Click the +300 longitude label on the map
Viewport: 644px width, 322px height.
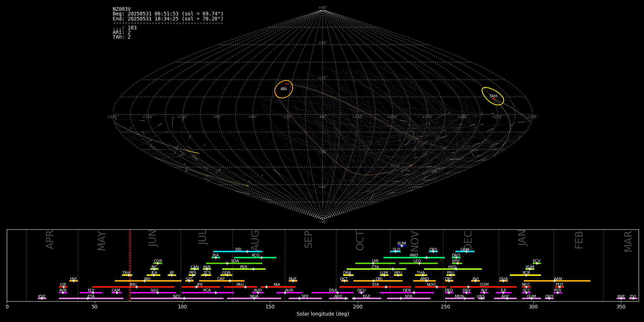coord(392,117)
